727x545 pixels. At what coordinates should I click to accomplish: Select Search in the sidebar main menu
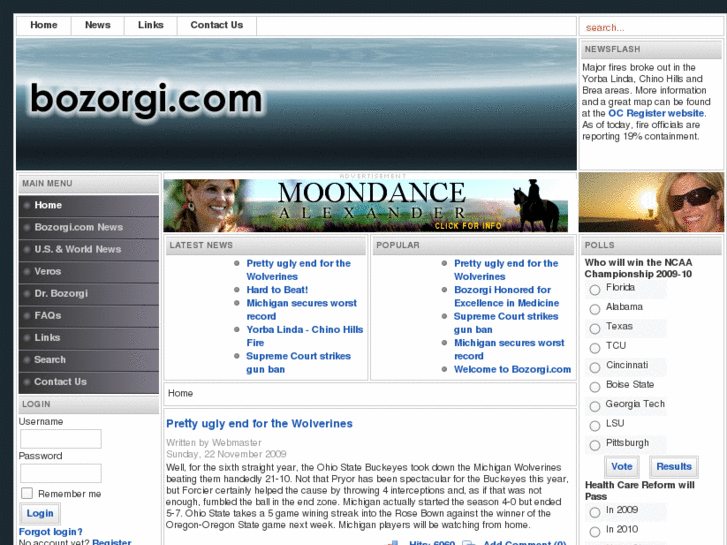tap(89, 359)
